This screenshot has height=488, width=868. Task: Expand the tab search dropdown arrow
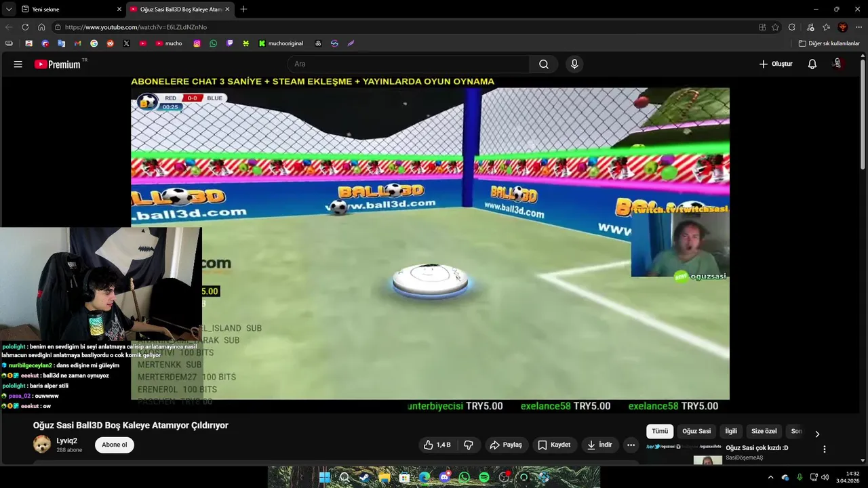tap(8, 9)
